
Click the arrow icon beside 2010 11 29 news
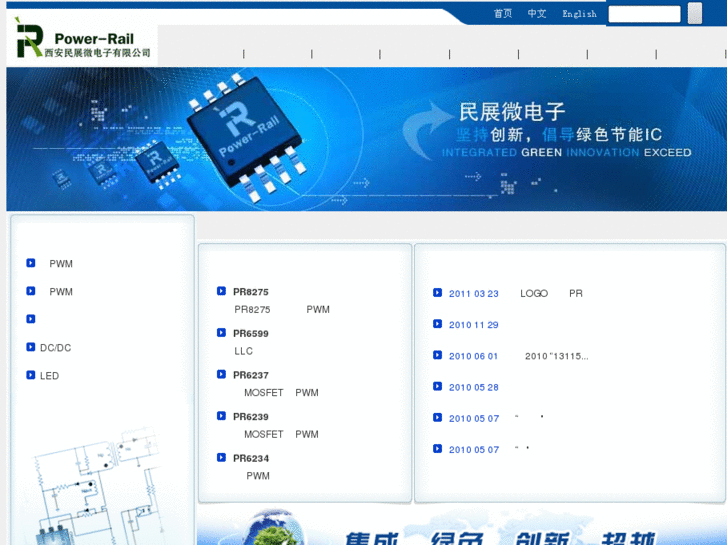(x=437, y=323)
